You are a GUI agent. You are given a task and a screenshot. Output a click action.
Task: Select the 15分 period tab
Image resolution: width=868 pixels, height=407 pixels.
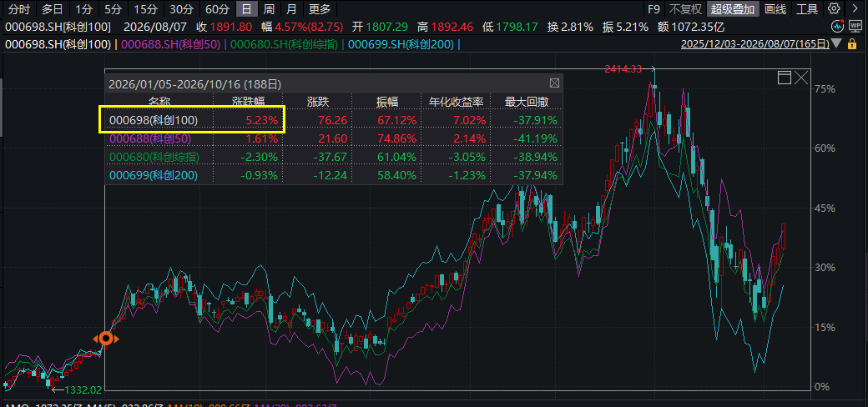(x=145, y=8)
